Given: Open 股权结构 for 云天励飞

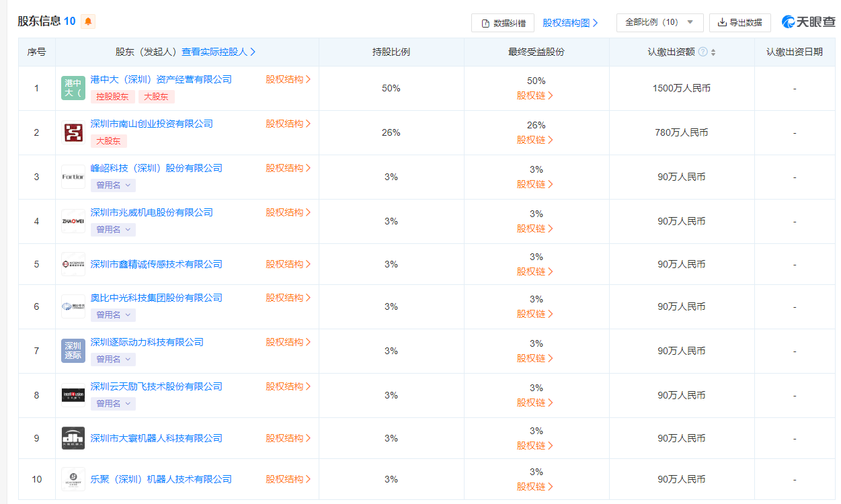Looking at the screenshot, I should pos(288,386).
